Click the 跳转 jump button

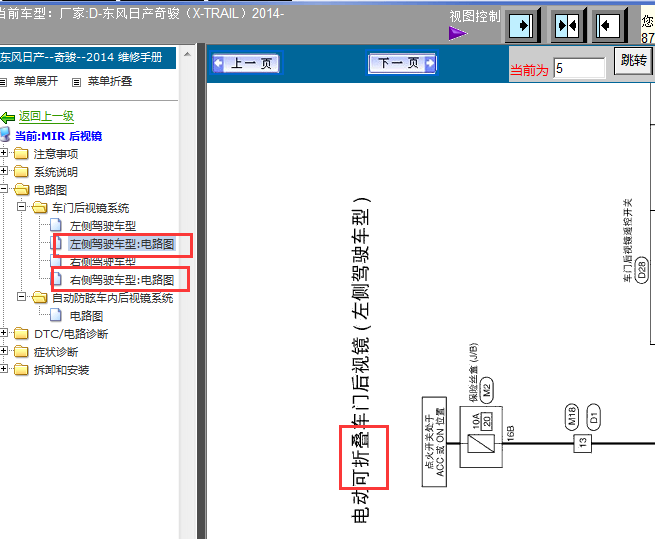633,61
